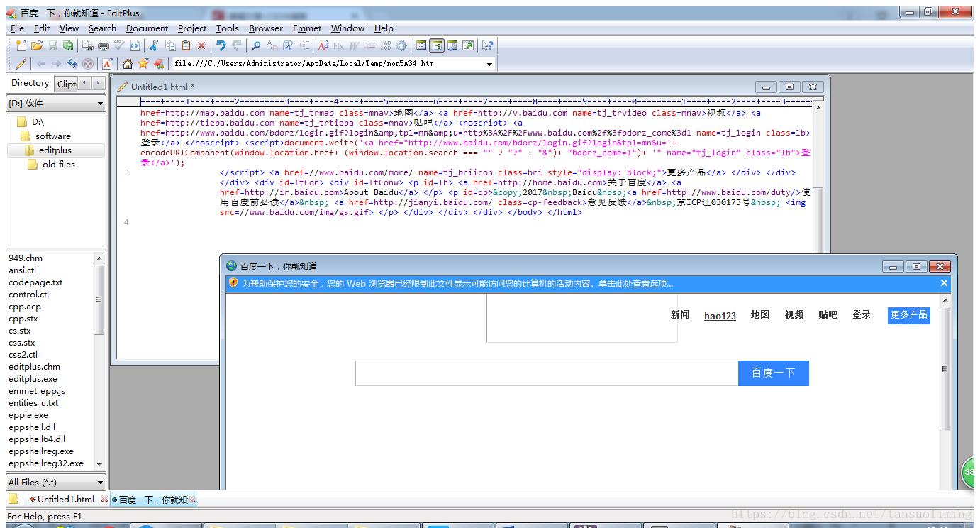Image resolution: width=980 pixels, height=528 pixels.
Task: Select the 'old files' folder
Action: pyautogui.click(x=58, y=165)
